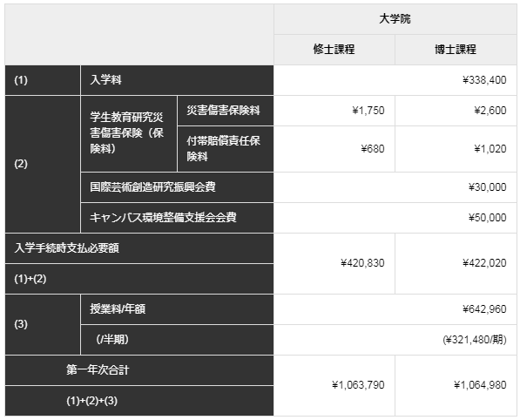The height and width of the screenshot is (420, 520).
Task: Click the 学生教育研究災害傷害保険 label cell
Action: click(x=129, y=133)
